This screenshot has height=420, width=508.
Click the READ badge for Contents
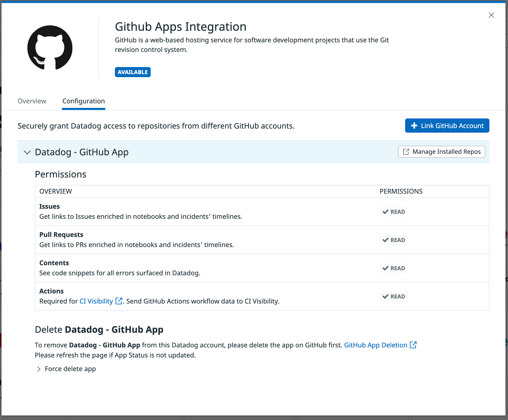pyautogui.click(x=394, y=268)
